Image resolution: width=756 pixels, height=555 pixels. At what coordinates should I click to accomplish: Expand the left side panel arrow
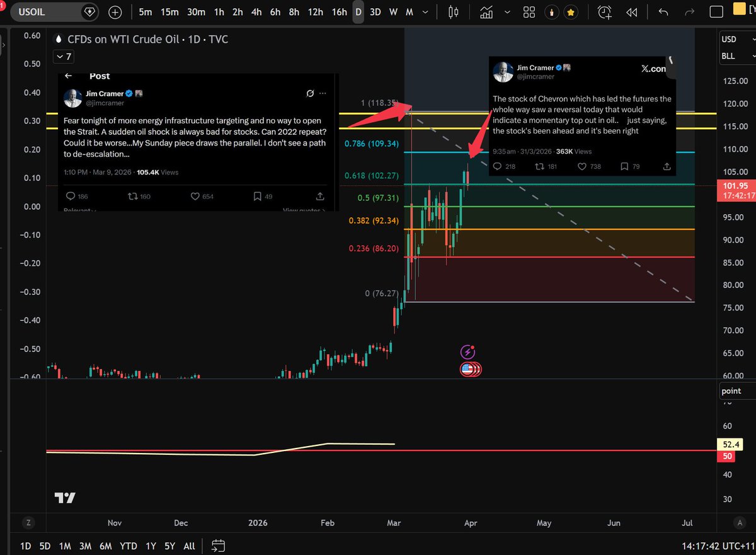pos(3,45)
